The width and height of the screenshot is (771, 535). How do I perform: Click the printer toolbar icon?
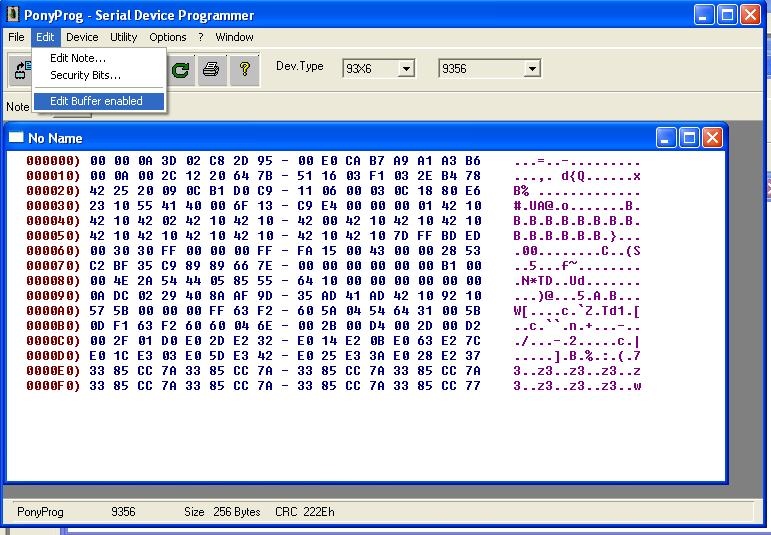click(211, 70)
